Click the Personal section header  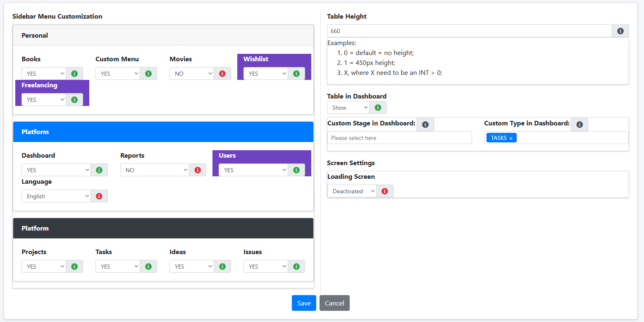coord(163,36)
